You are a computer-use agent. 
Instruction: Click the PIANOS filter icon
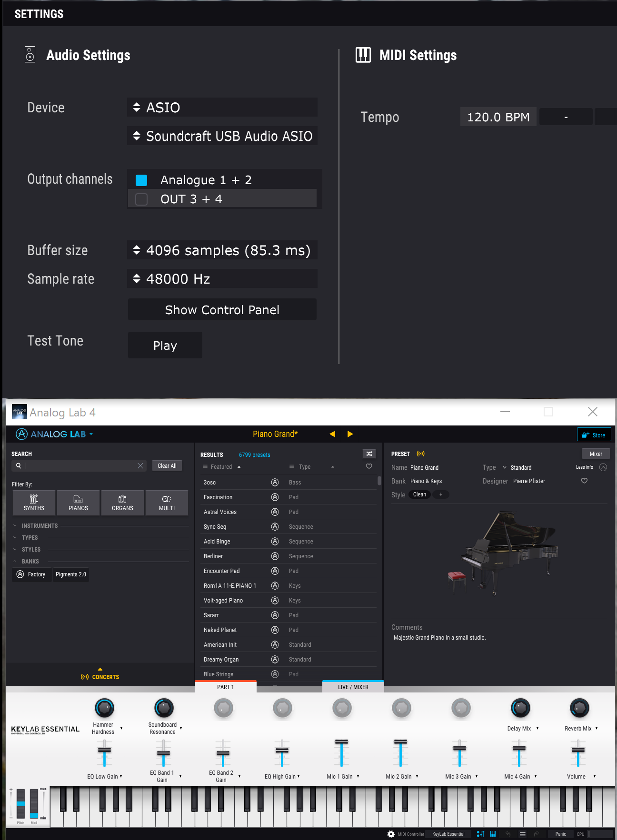click(x=78, y=503)
